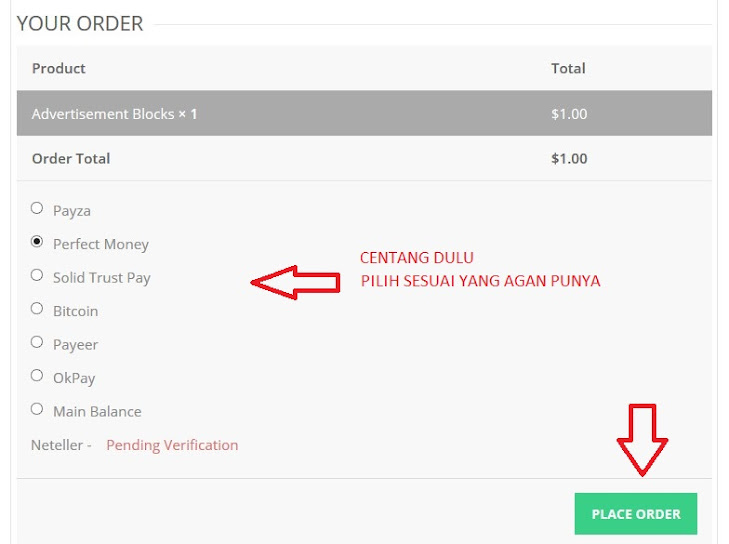Click the red left-pointing arrow annotation

click(x=295, y=282)
